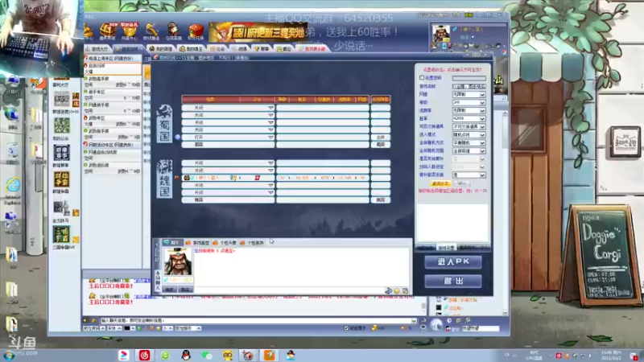
Task: Open the last dropdown in room settings
Action: (x=469, y=175)
